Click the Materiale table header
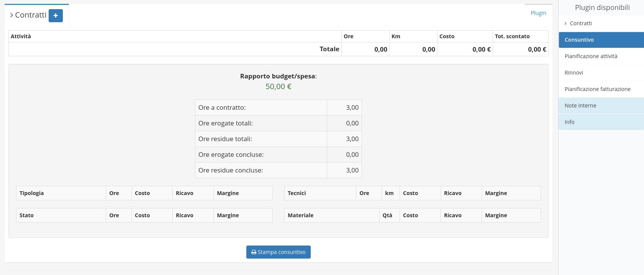The image size is (644, 275). (300, 215)
